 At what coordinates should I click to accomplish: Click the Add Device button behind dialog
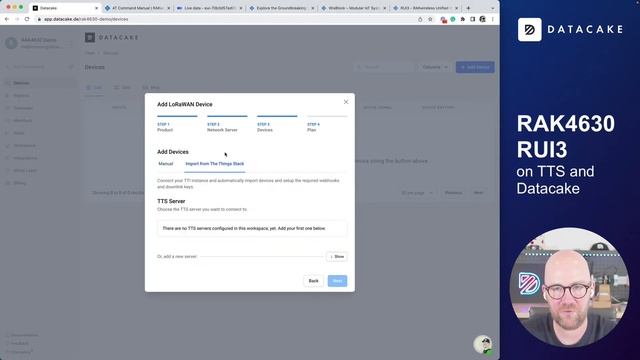[x=475, y=67]
